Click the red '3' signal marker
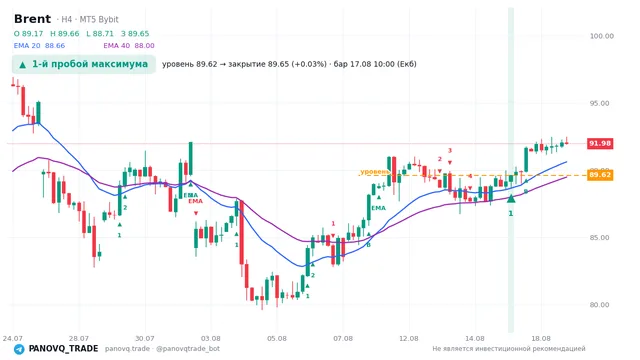640x360 pixels. click(450, 151)
